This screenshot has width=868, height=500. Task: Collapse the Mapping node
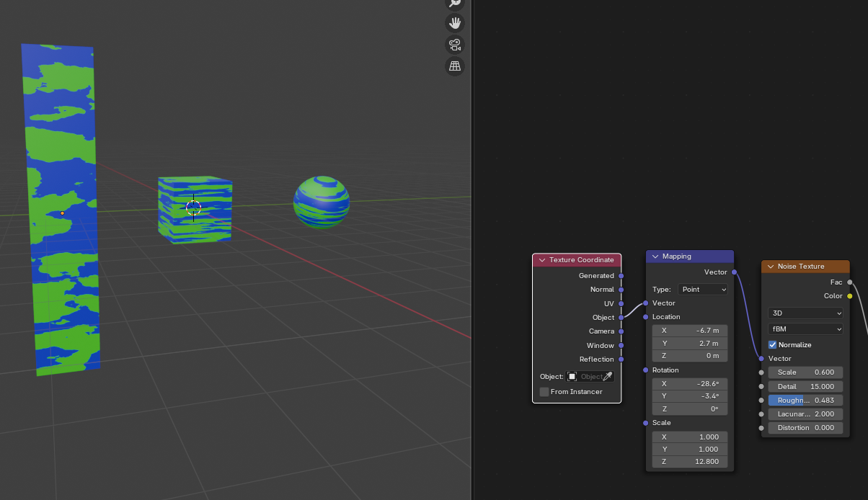click(655, 256)
